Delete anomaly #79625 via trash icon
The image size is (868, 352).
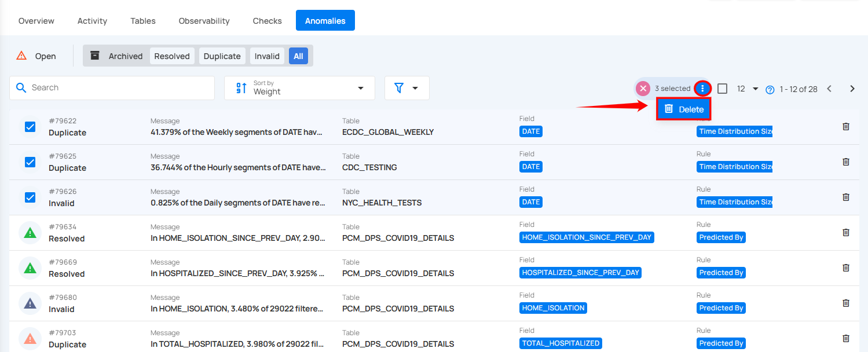point(845,162)
